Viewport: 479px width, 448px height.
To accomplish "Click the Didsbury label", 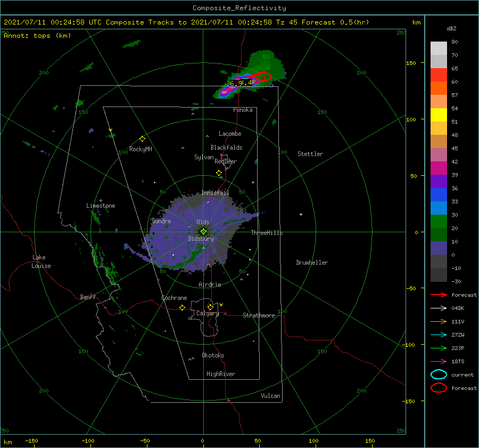I will point(201,239).
